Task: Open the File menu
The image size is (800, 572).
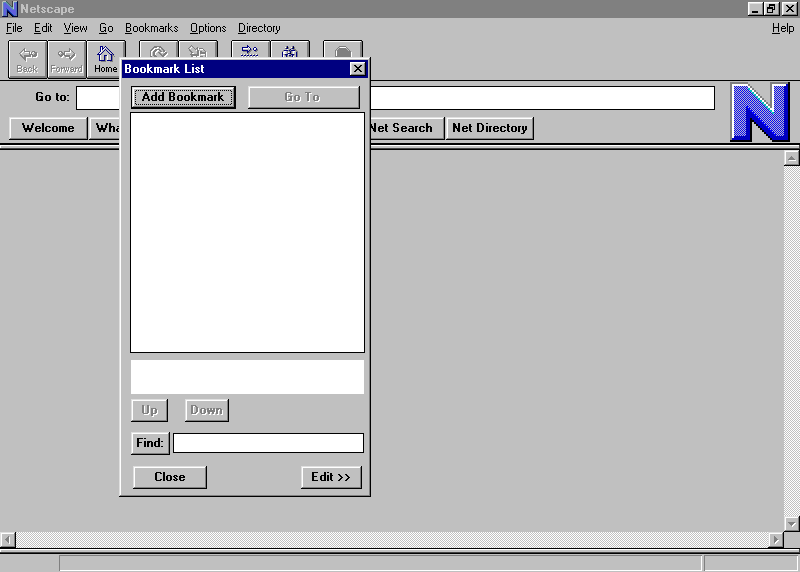Action: (14, 28)
